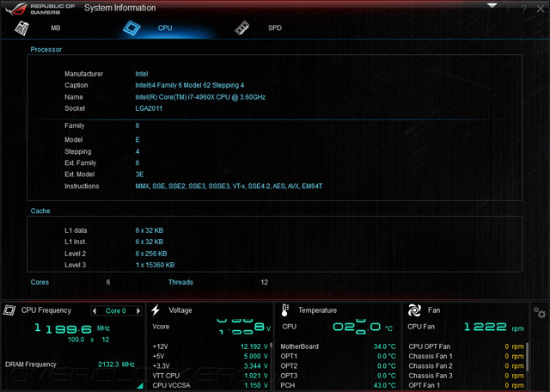
Task: Click the Caption value Intel64 Family 6
Action: tap(189, 85)
